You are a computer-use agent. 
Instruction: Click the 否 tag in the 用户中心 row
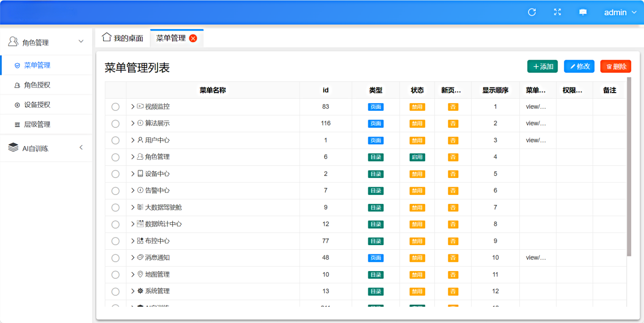(453, 140)
